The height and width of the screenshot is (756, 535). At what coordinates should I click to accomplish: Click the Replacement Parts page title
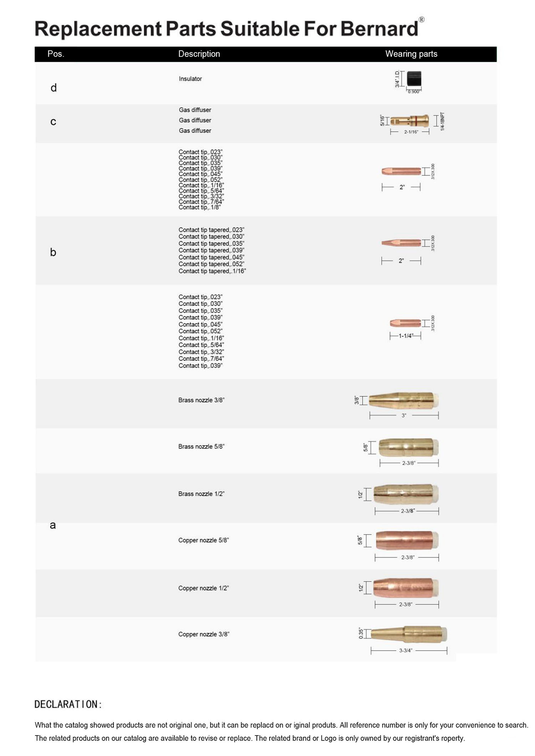point(226,29)
